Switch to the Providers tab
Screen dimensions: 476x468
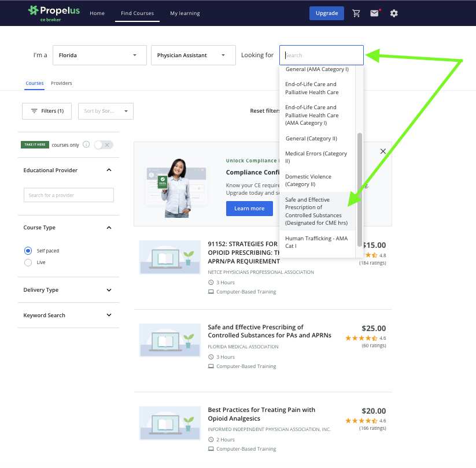pyautogui.click(x=61, y=83)
